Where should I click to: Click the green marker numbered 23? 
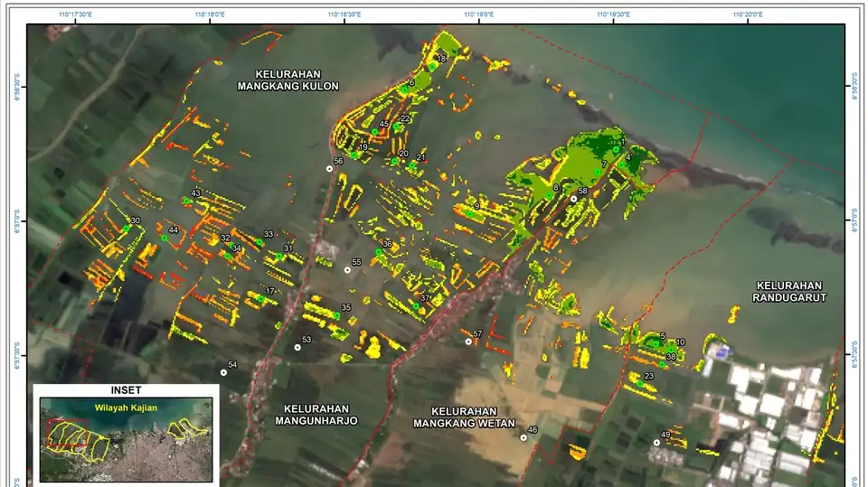pyautogui.click(x=640, y=383)
